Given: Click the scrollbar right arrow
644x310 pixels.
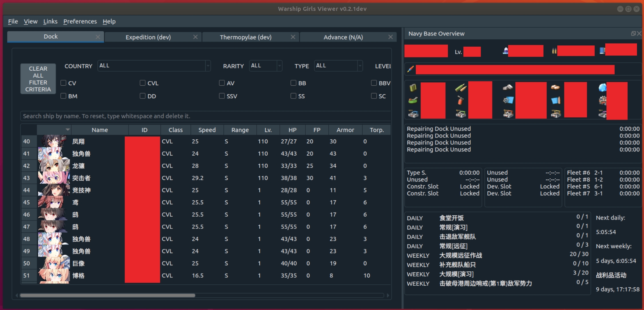Looking at the screenshot, I should coord(388,295).
